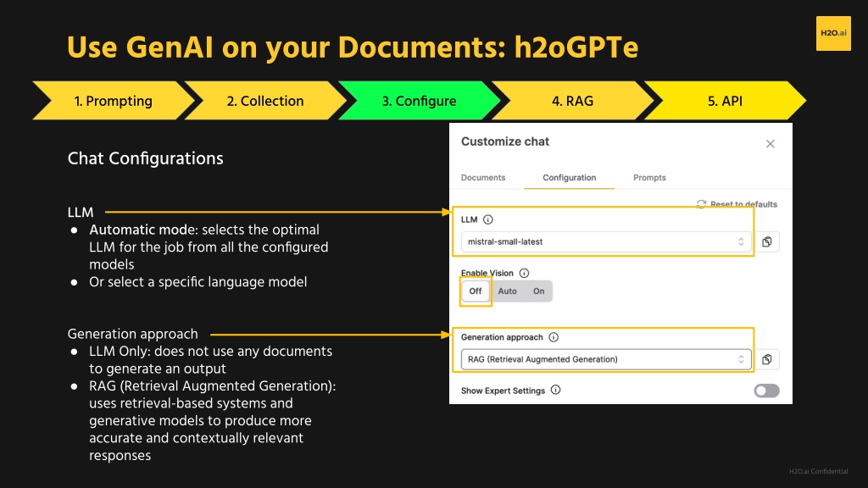Select the Configuration tab

pos(569,178)
